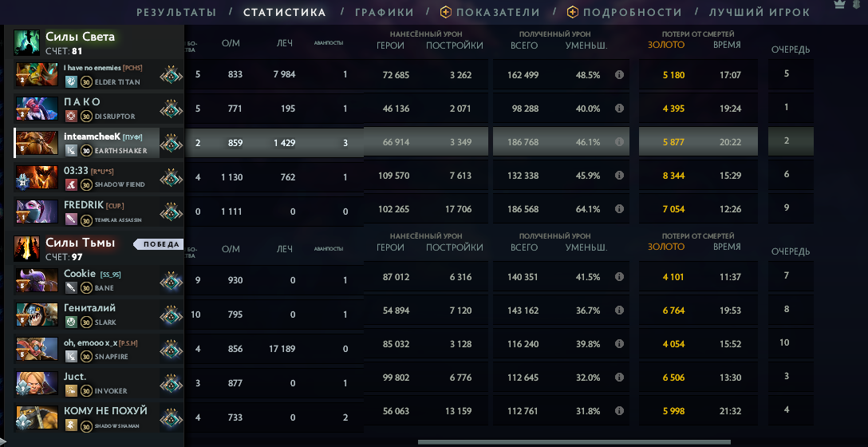Click the Templar Assassin hero portrait
This screenshot has height=447, width=868.
[x=37, y=212]
